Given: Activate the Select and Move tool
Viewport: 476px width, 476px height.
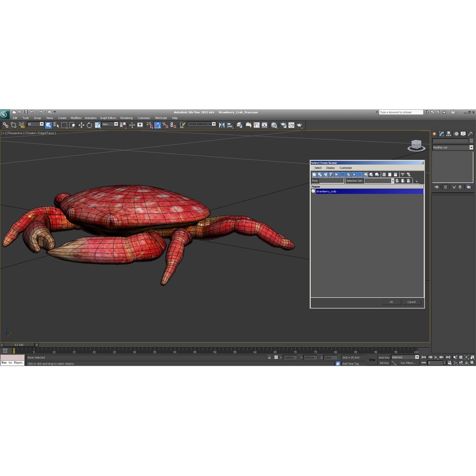Looking at the screenshot, I should pos(82,125).
